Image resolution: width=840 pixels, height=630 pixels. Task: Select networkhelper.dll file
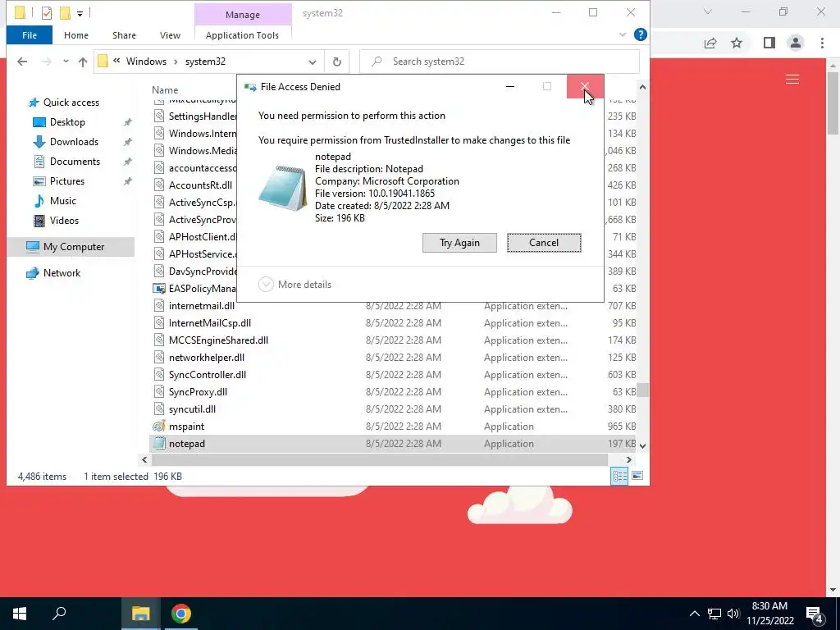coord(206,358)
